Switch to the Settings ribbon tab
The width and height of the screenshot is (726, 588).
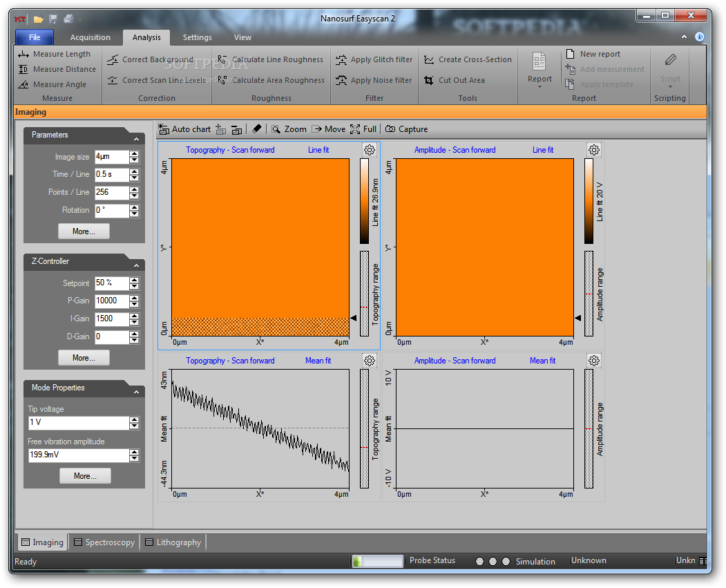(x=198, y=37)
